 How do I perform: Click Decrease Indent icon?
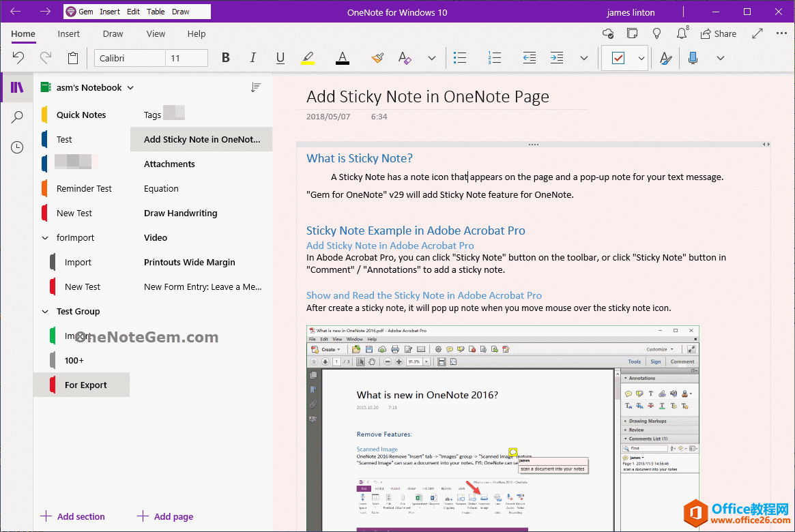(530, 58)
